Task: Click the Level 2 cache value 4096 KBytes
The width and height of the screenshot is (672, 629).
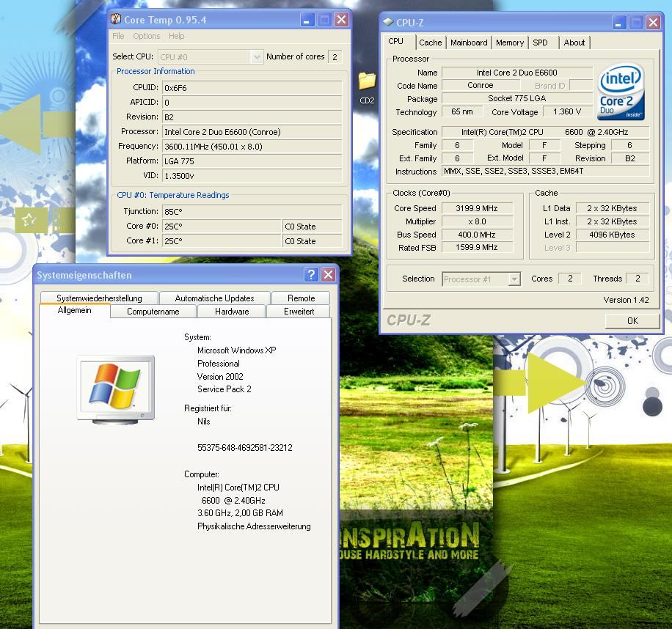Action: coord(612,235)
